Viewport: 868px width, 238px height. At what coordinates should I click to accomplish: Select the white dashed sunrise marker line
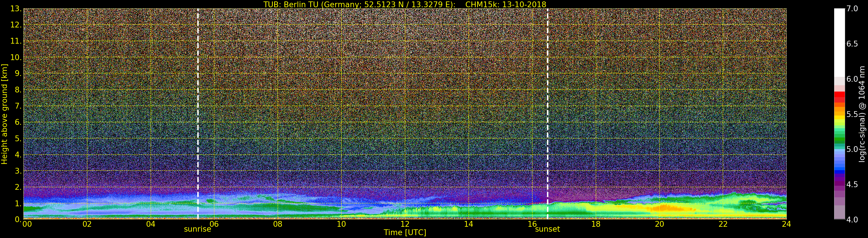[198, 114]
